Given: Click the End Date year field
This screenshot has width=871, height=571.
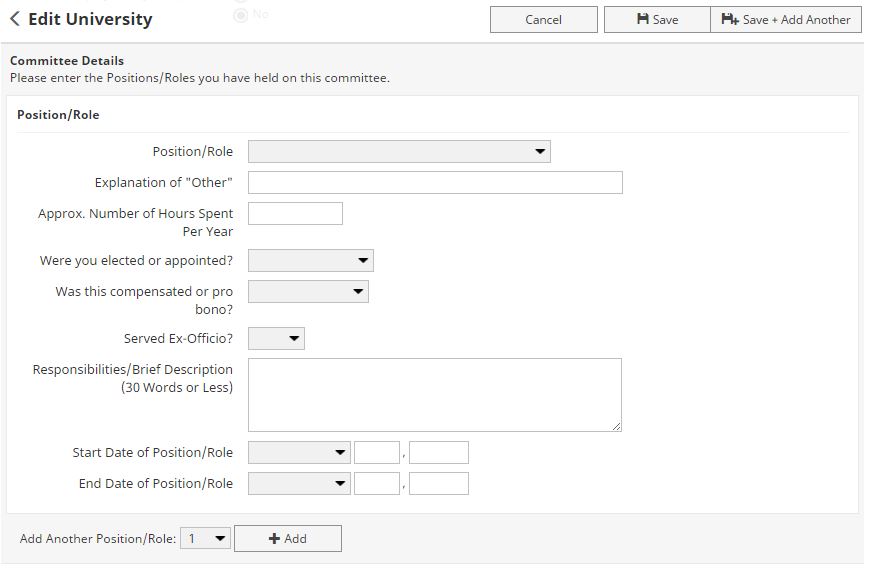Looking at the screenshot, I should coord(438,484).
